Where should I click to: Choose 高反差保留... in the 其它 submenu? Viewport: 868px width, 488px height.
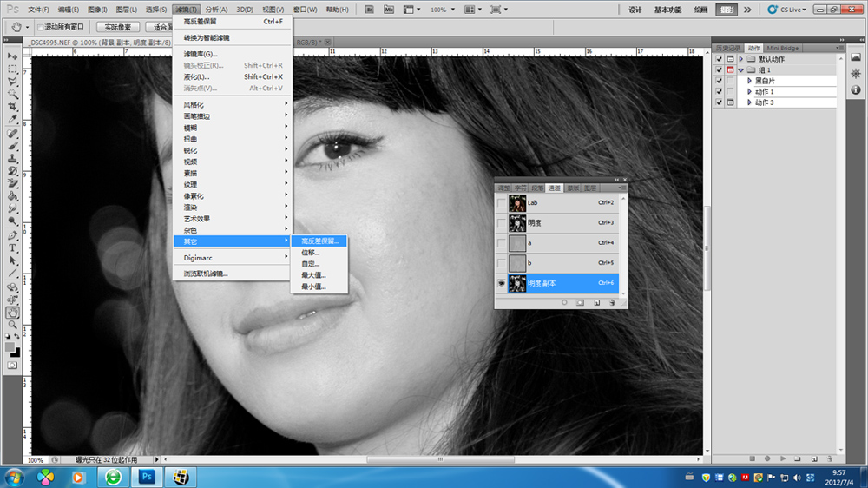tap(319, 241)
